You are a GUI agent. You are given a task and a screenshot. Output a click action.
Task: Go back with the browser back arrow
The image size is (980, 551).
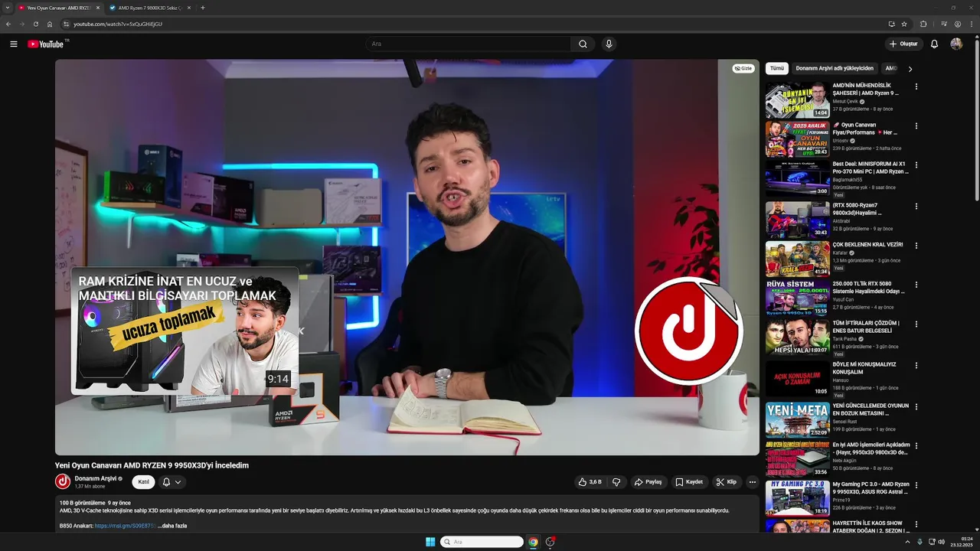[x=8, y=24]
